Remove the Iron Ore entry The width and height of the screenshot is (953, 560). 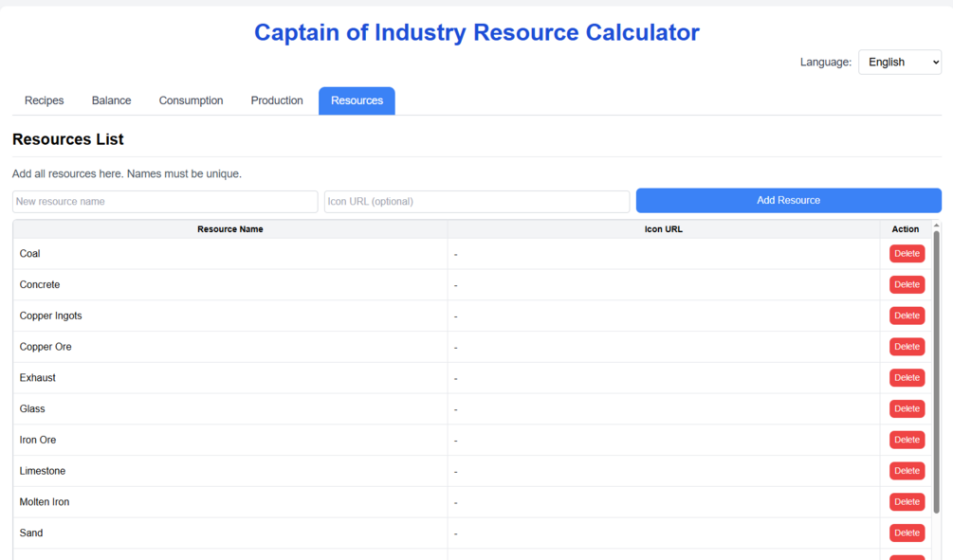[x=907, y=440]
